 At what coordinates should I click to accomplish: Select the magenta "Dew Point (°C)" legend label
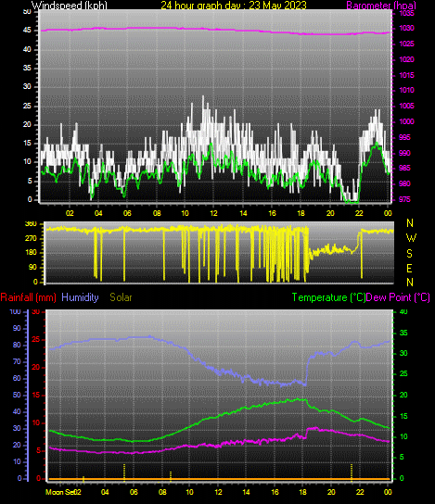[398, 297]
